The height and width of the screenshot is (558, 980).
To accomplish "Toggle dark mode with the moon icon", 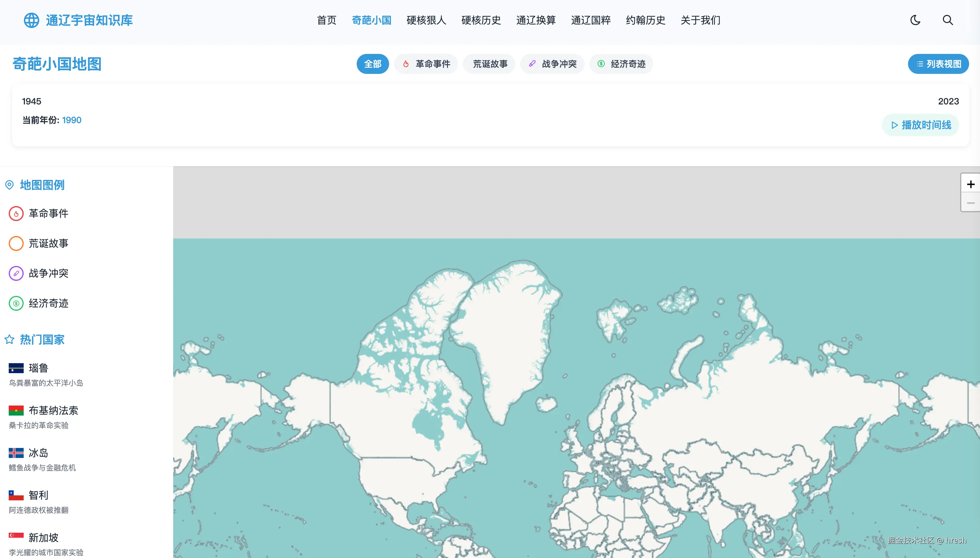I will 915,20.
